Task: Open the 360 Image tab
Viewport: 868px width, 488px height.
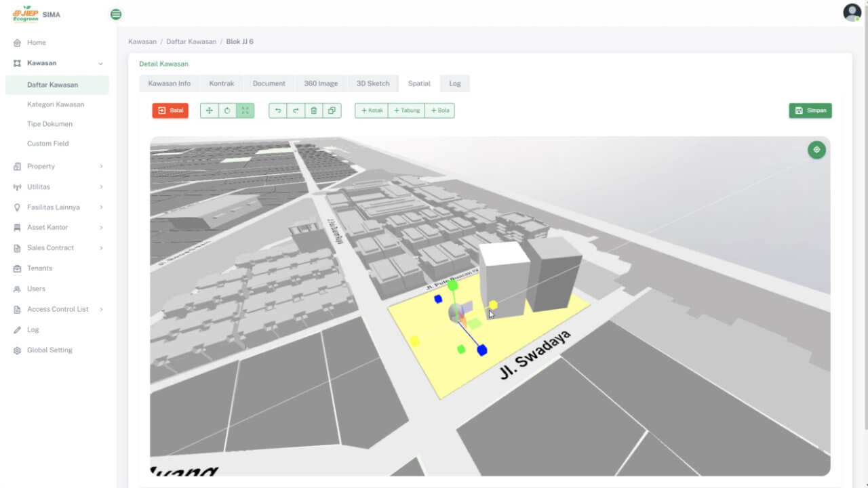Action: [x=321, y=83]
